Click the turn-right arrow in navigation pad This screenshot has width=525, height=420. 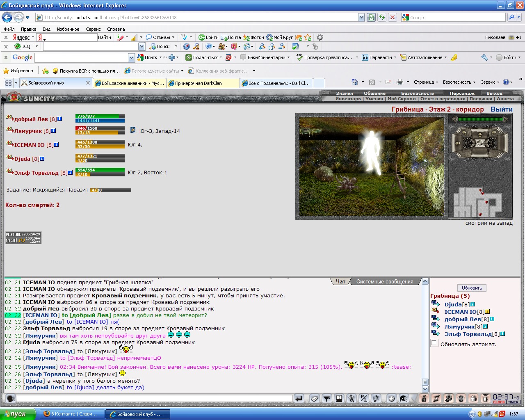pos(494,132)
